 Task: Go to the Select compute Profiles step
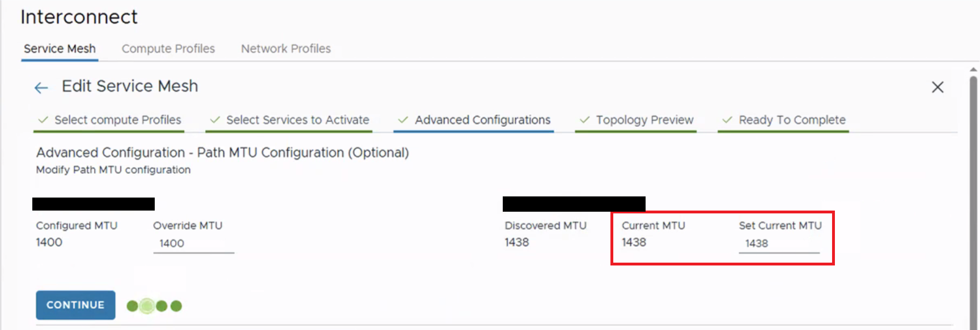117,120
